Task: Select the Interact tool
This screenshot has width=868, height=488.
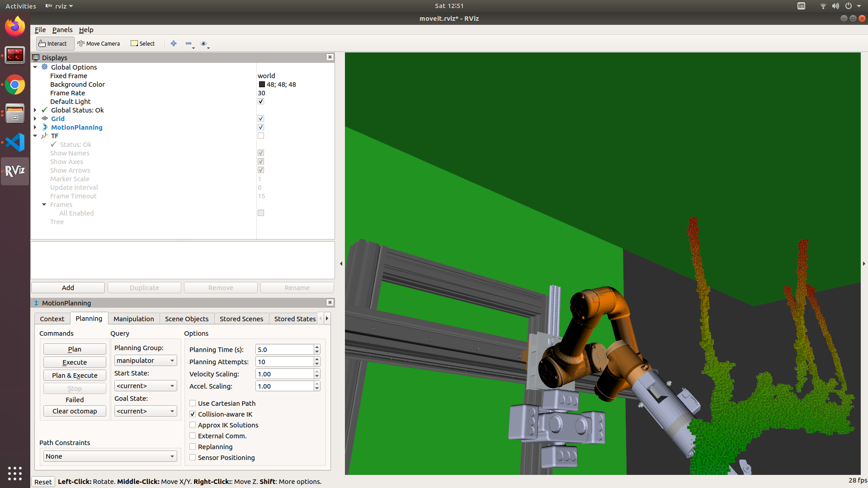Action: coord(55,43)
